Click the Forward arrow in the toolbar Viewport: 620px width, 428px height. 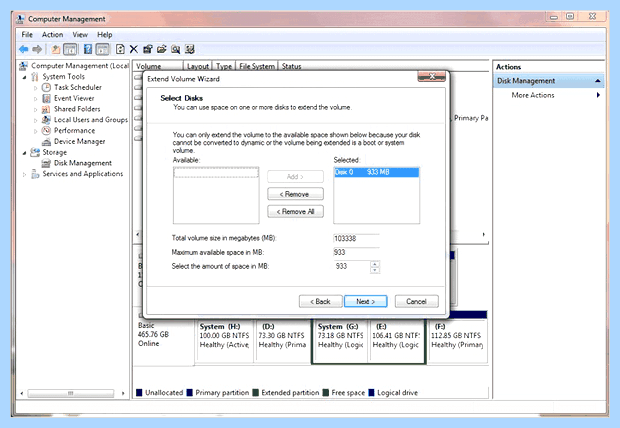(37, 49)
